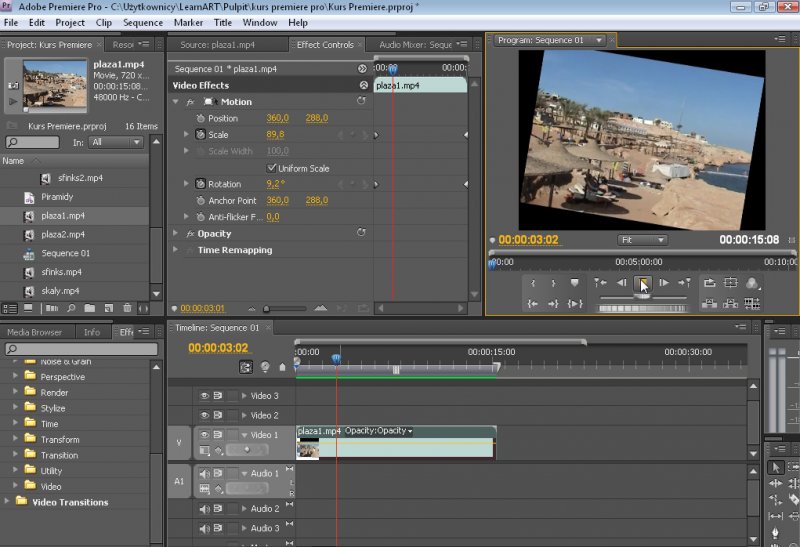Mute the Audio 2 track speaker toggle

pyautogui.click(x=204, y=509)
